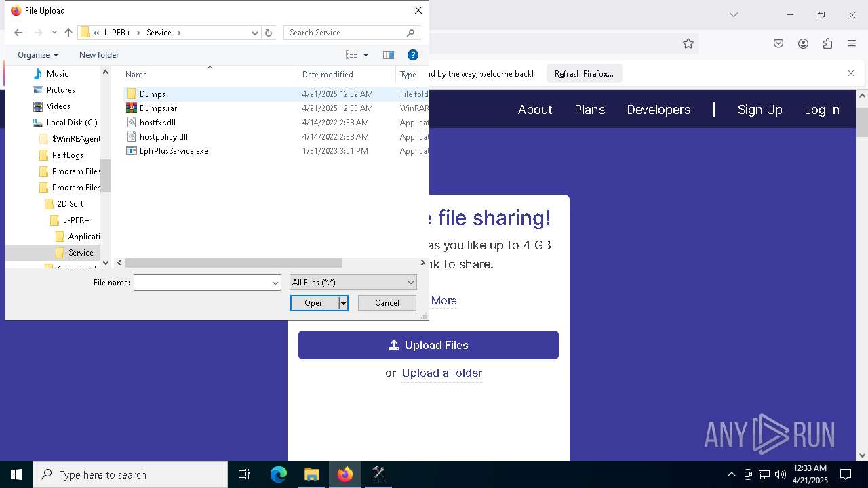Change the file view layout icon

pyautogui.click(x=351, y=55)
